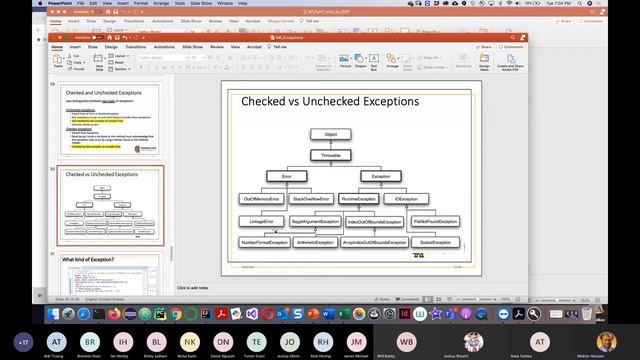Open the +17 participants overflow bubble
The width and height of the screenshot is (640, 360).
pos(23,342)
